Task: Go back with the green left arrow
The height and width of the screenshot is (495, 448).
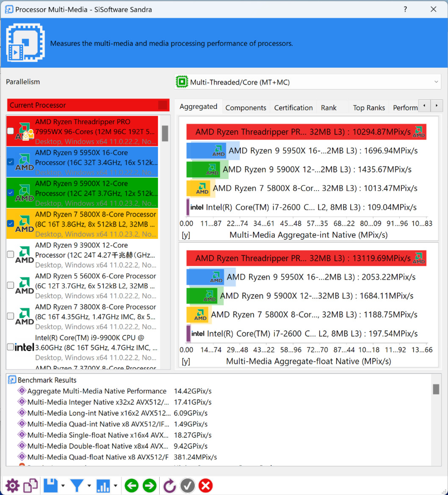Action: [x=132, y=486]
